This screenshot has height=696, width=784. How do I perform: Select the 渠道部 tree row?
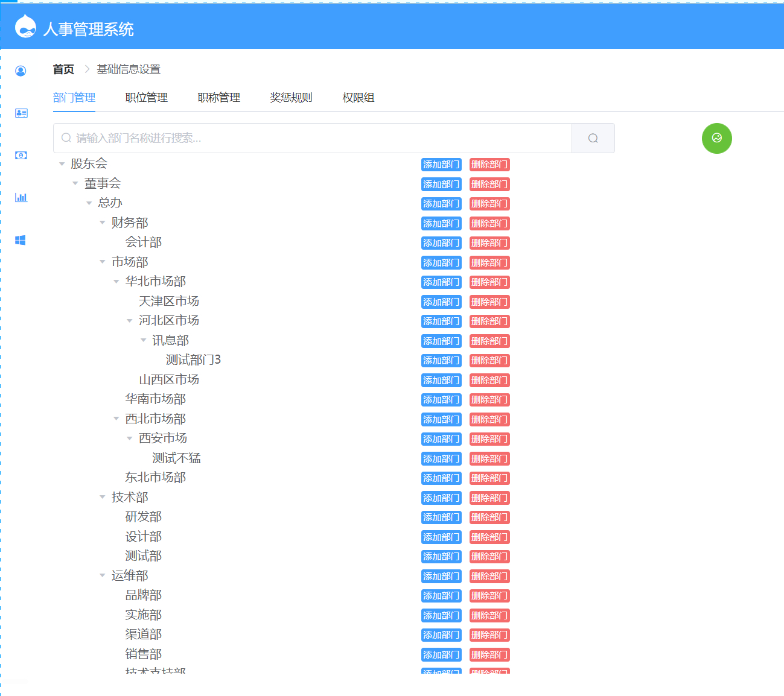tap(144, 634)
